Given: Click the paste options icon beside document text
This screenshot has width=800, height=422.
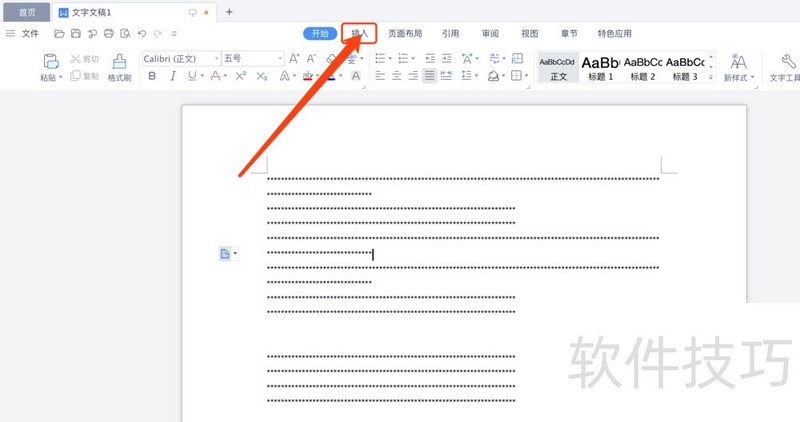Looking at the screenshot, I should point(225,254).
